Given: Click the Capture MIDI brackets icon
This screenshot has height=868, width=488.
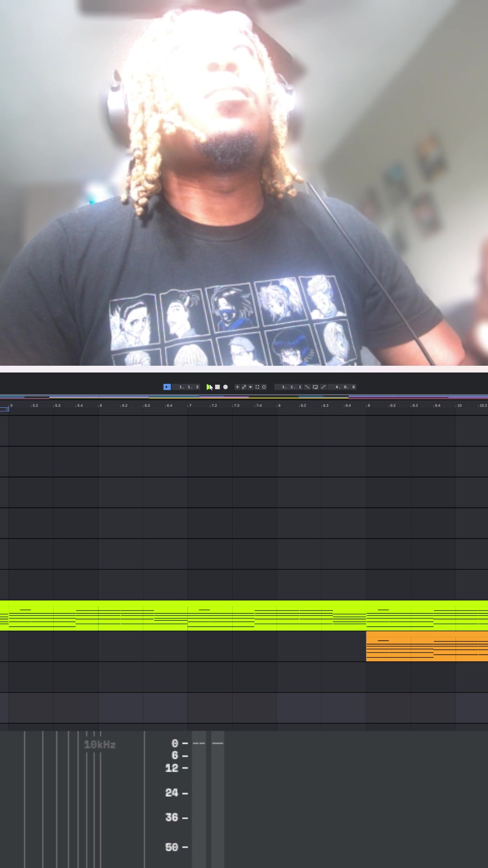Looking at the screenshot, I should tap(257, 387).
